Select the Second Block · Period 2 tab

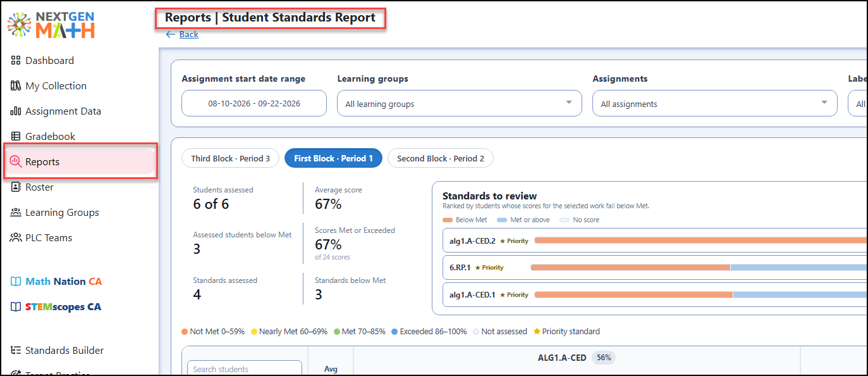(441, 158)
